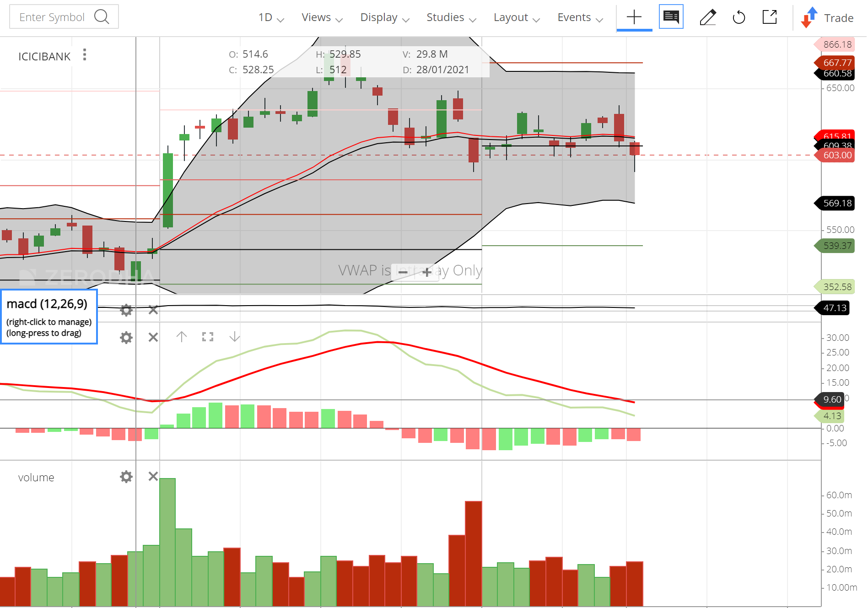
Task: Click the open value 514.6
Action: (255, 54)
